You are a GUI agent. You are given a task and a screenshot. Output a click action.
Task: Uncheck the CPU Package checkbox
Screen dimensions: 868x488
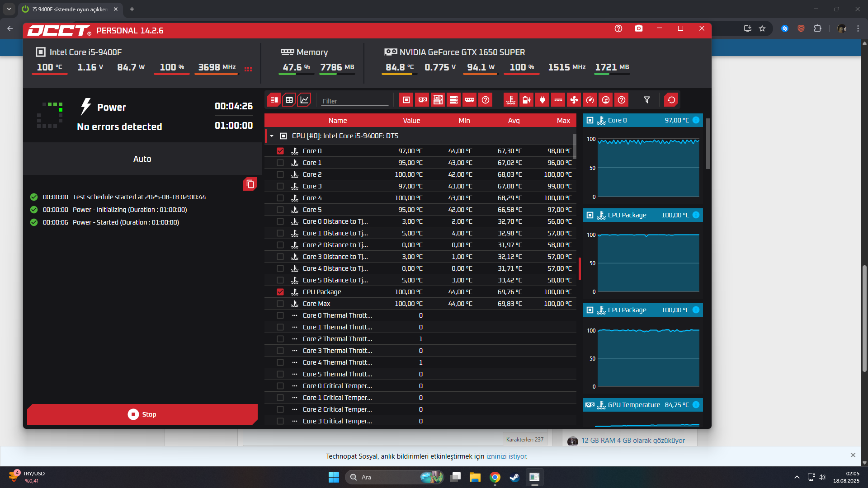coord(280,292)
